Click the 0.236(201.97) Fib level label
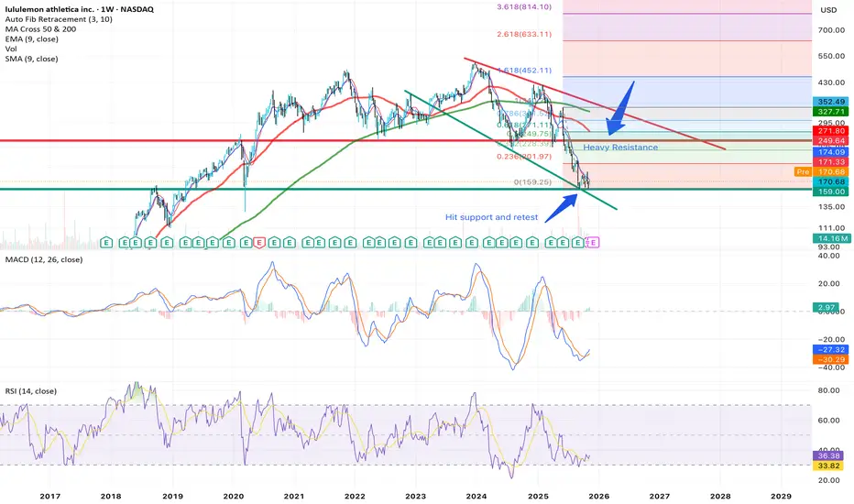Screen dimensions: 854x504 tap(524, 157)
